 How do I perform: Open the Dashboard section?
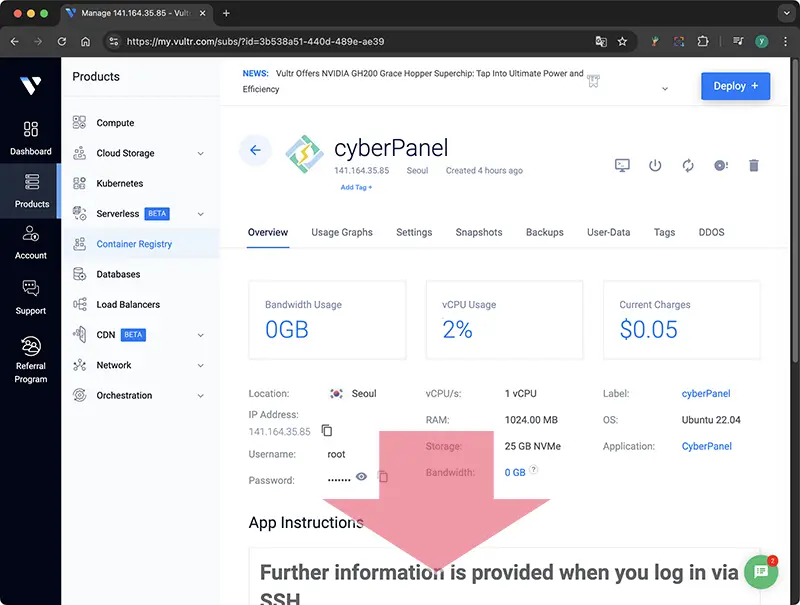[31, 138]
